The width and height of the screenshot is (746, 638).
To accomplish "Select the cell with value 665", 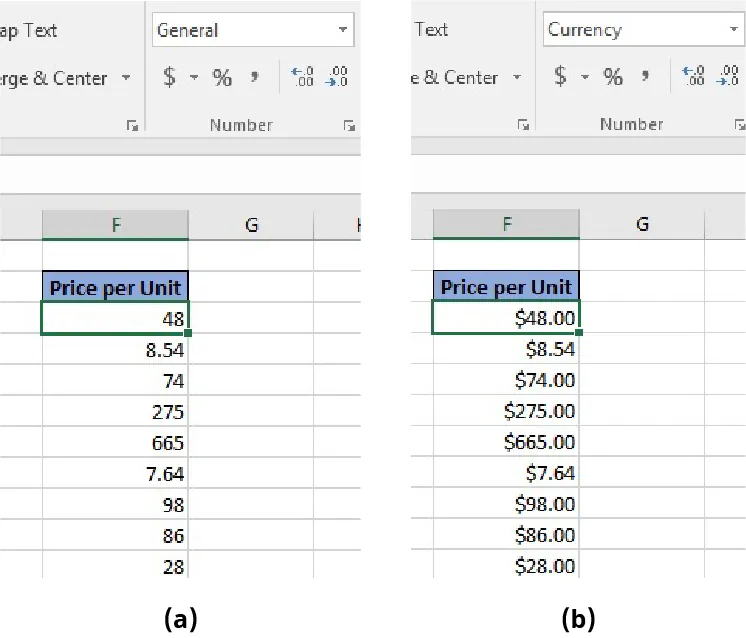I will [x=115, y=443].
